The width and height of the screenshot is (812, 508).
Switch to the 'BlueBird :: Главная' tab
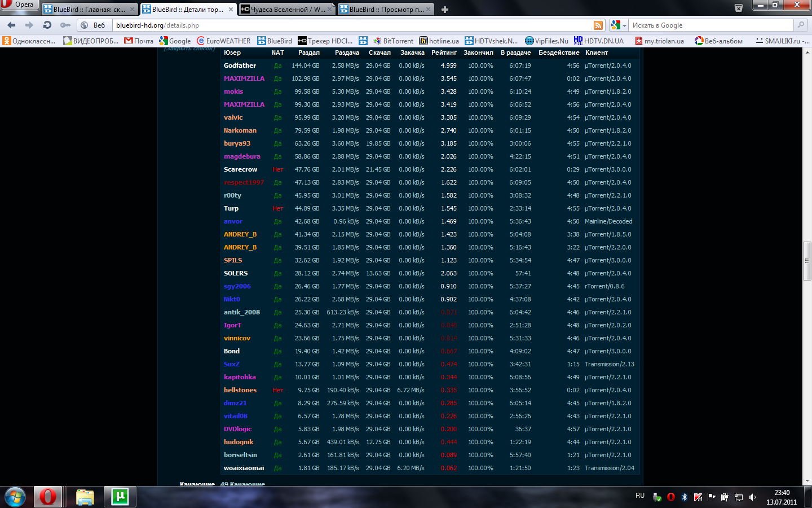click(89, 10)
